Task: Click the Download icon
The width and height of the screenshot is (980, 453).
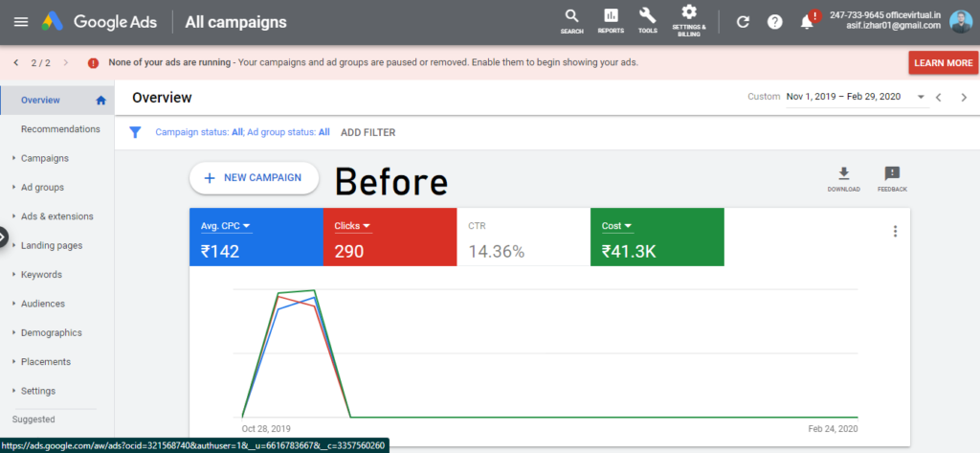Action: (844, 179)
